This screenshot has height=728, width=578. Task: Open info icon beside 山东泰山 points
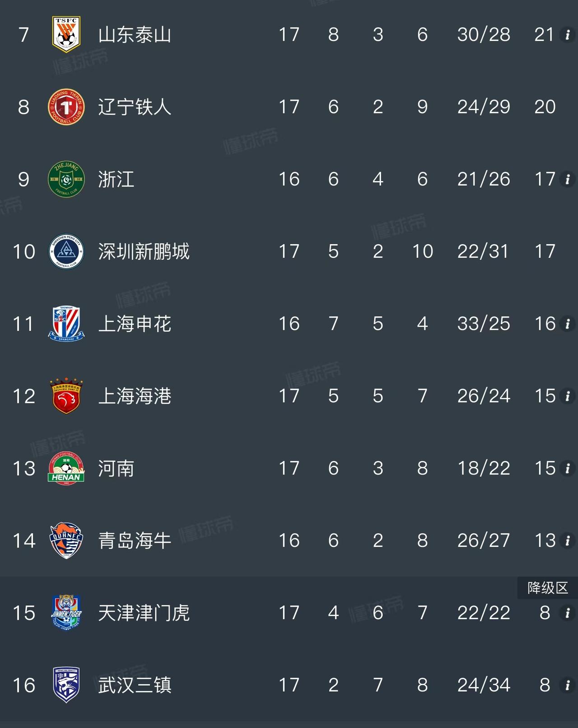pyautogui.click(x=568, y=35)
